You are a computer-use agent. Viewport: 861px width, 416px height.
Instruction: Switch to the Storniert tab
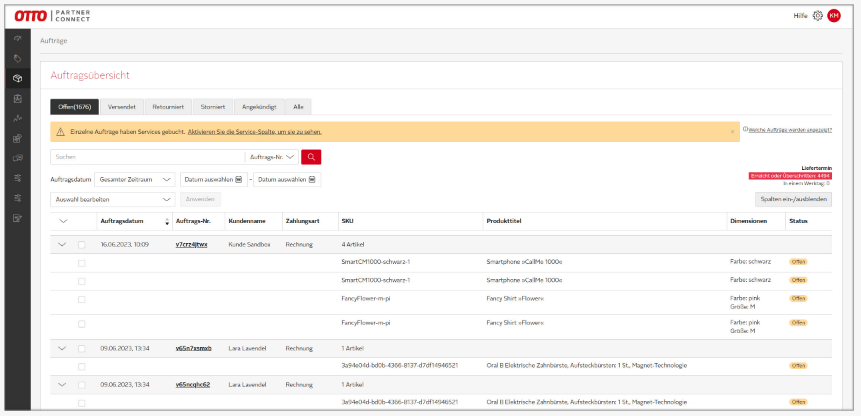[x=213, y=107]
